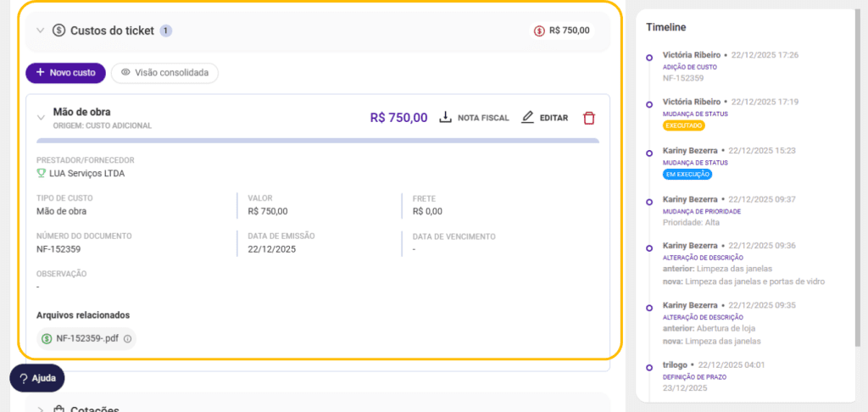The image size is (868, 412).
Task: Click the red coin icon in total badge
Action: click(539, 31)
